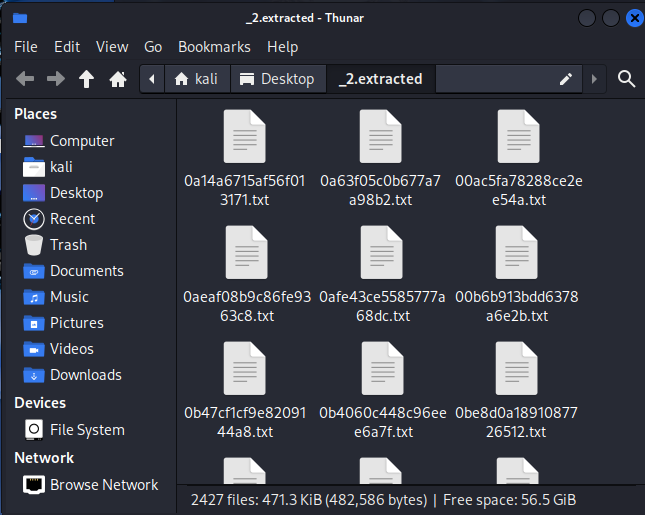
Task: Open Recent in the sidebar
Action: (x=59, y=219)
